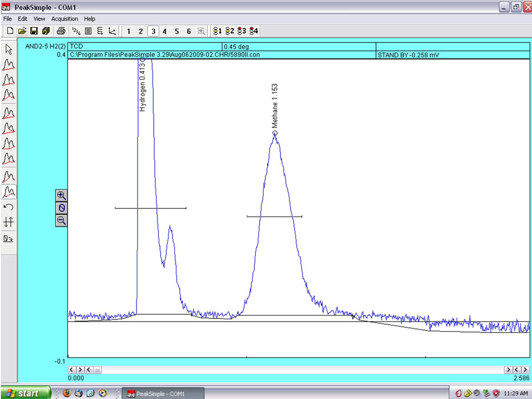Click the -0.1 lower Y-axis limit

(60, 361)
